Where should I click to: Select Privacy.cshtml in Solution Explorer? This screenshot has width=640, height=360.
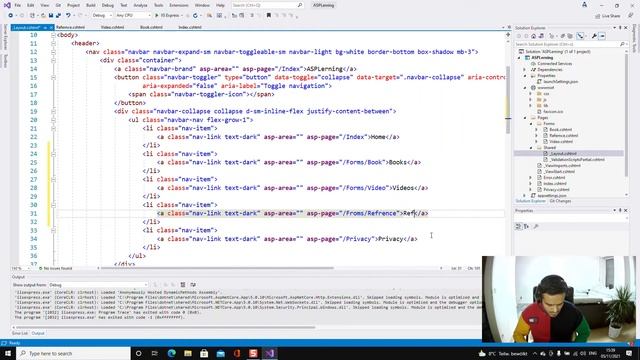pos(556,189)
